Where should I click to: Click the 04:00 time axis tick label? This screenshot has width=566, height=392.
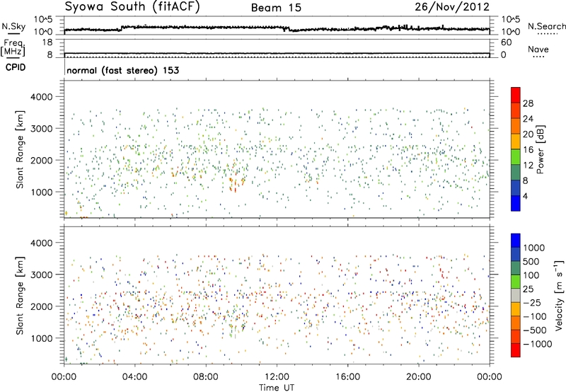(134, 377)
